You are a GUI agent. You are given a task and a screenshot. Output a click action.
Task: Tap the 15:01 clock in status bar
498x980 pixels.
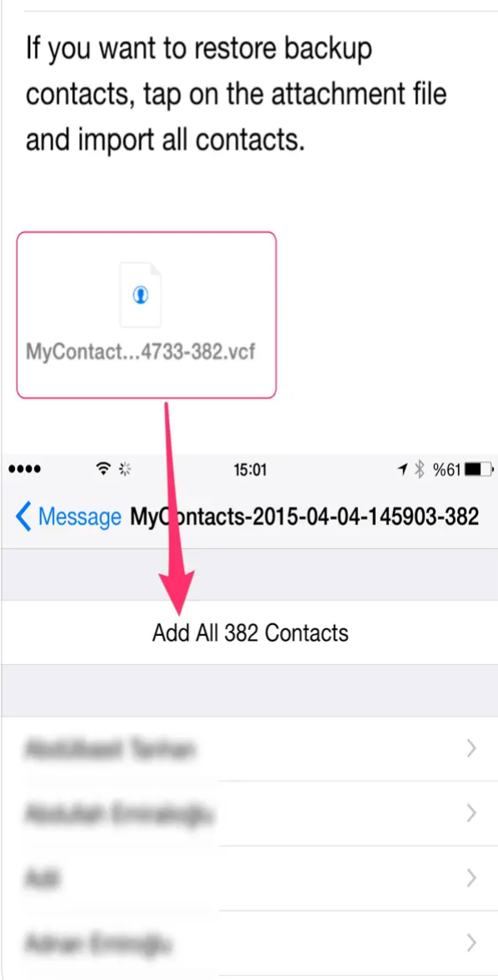[x=250, y=469]
